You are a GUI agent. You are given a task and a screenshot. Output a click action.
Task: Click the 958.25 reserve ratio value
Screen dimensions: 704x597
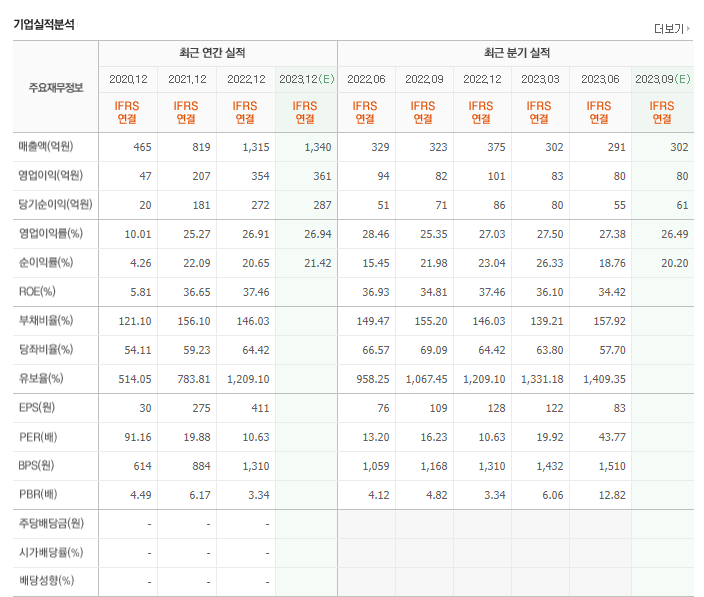click(x=373, y=379)
